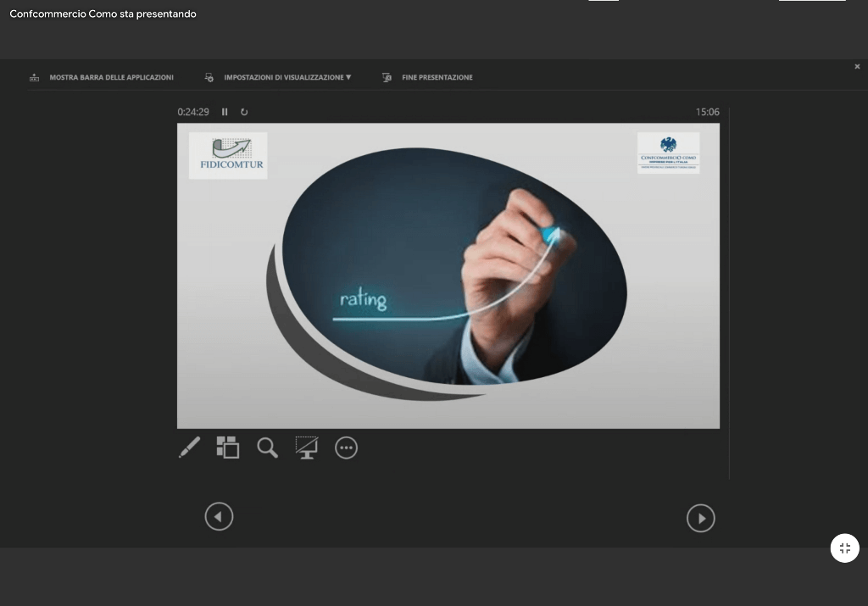Toggle the black screen slide show icon
Viewport: 868px width, 606px height.
pyautogui.click(x=306, y=448)
